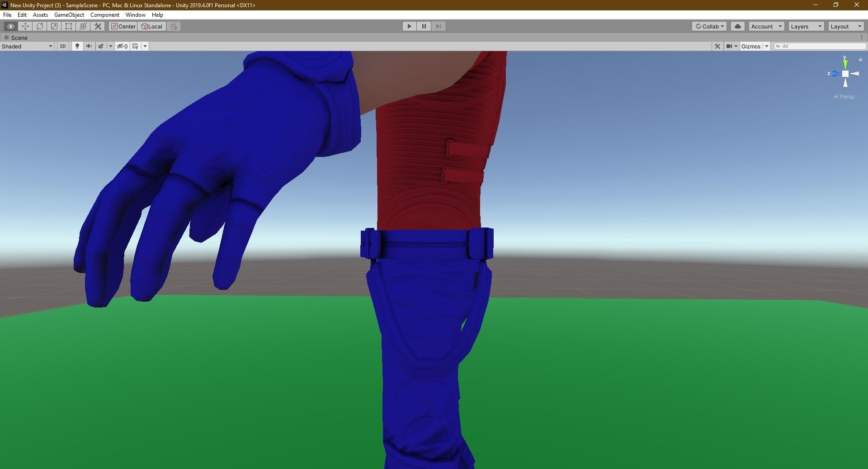Viewport: 868px width, 469px height.
Task: Focus the scene search field
Action: [x=820, y=46]
